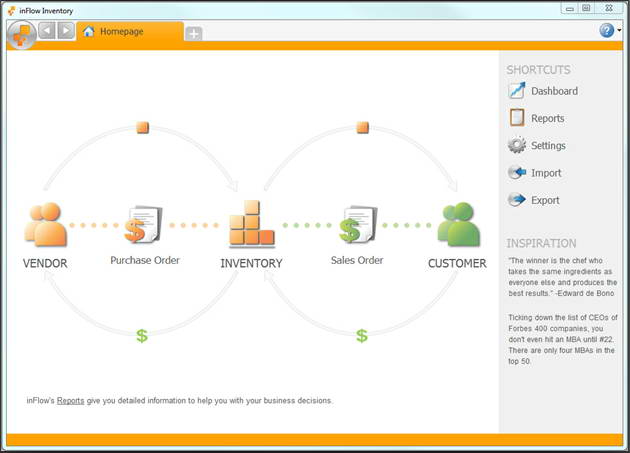Screen dimensions: 630x453
Task: Click the orange box above Sales Order
Action: (x=362, y=128)
